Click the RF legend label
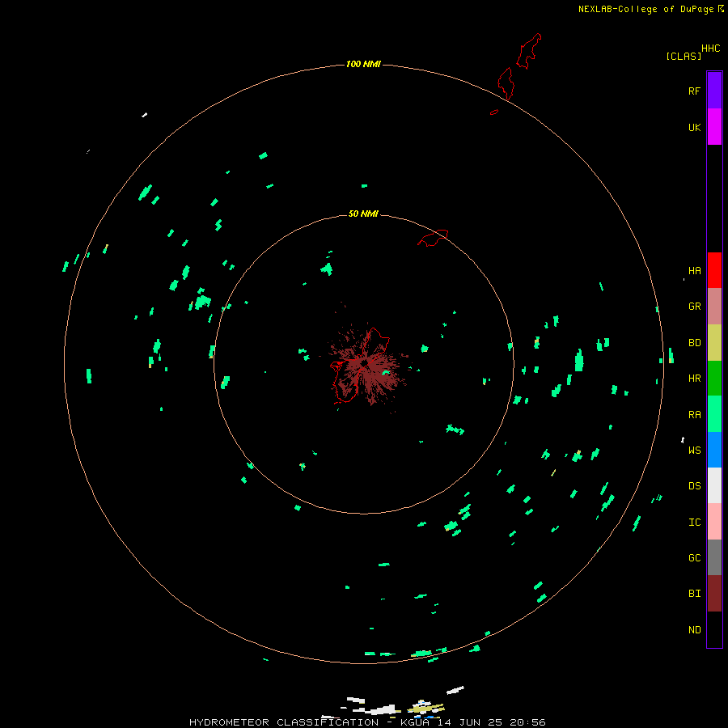 694,91
